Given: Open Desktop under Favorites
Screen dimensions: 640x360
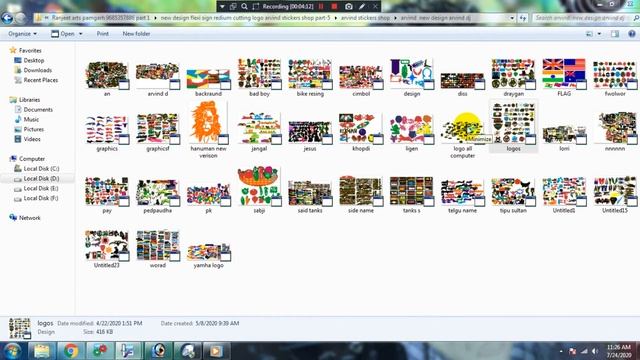Looking at the screenshot, I should tap(34, 60).
